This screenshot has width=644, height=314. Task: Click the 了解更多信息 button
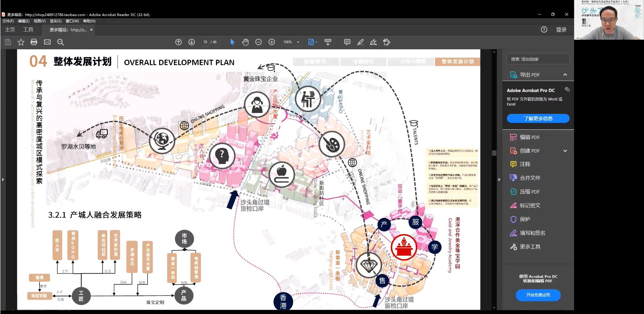[538, 118]
